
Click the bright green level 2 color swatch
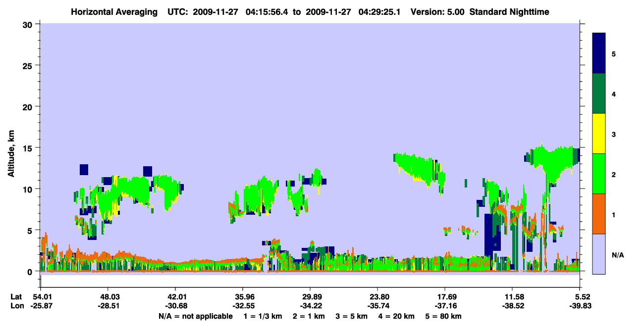599,174
